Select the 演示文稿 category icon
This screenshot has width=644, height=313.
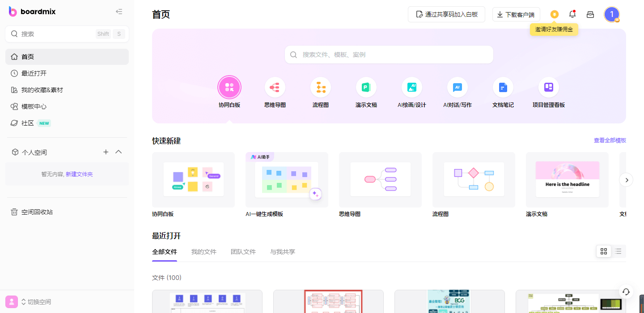click(366, 87)
